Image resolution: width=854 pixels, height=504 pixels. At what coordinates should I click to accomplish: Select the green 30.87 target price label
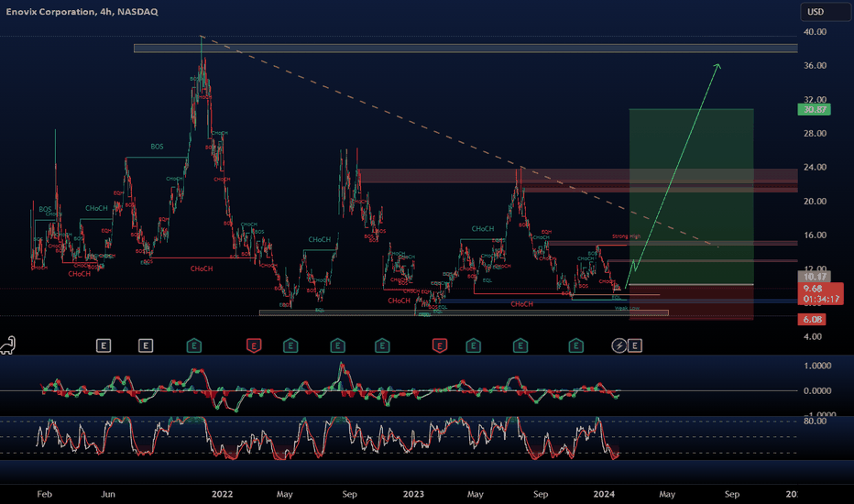tap(815, 110)
